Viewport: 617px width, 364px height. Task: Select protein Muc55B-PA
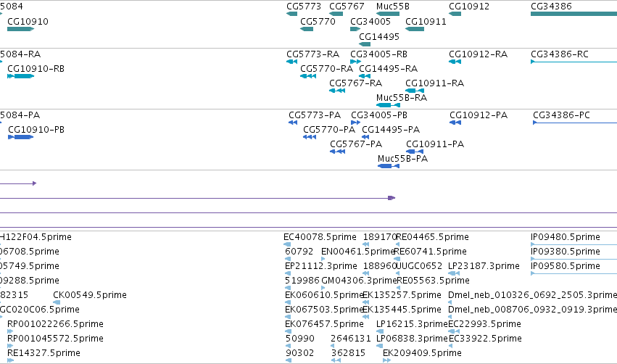[389, 166]
